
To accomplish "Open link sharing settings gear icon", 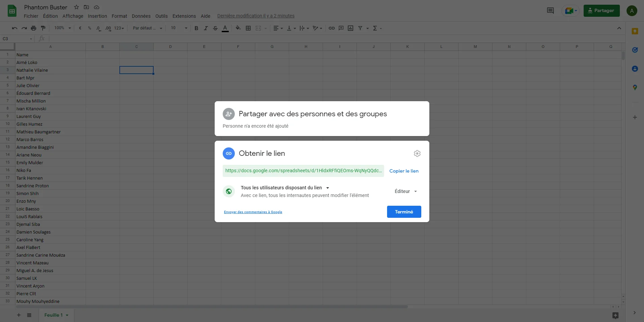I will 417,153.
